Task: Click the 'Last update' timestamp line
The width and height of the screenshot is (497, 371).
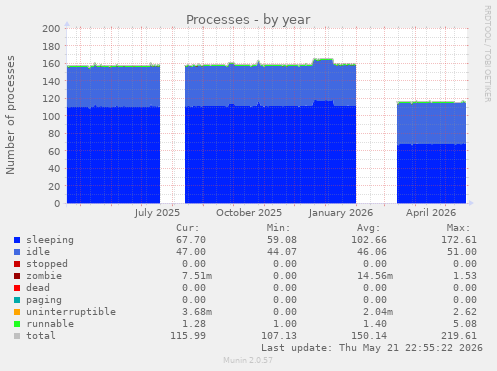Action: tap(372, 348)
